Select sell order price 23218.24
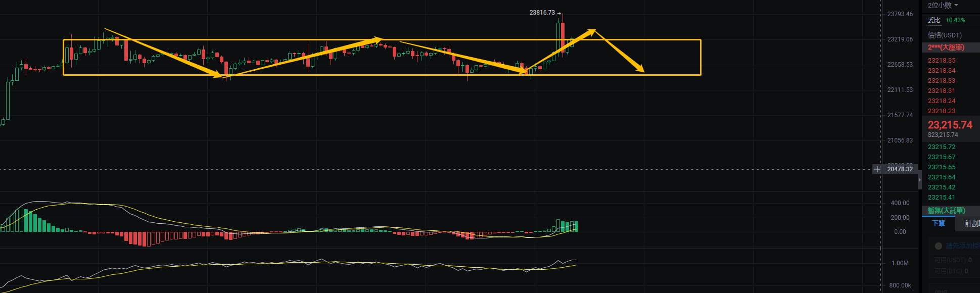This screenshot has height=293, width=980. click(942, 101)
